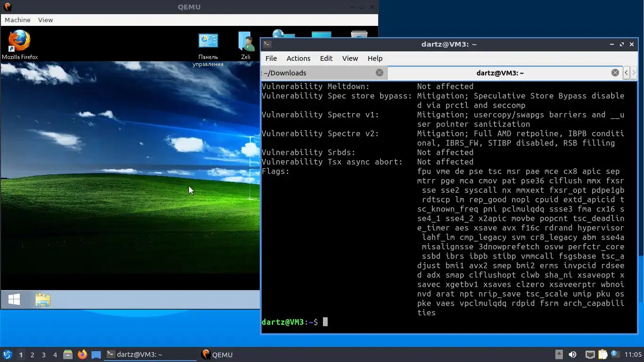Close the dartz@VM3: ~ terminal tab
Image resolution: width=644 pixels, height=362 pixels.
coord(615,73)
